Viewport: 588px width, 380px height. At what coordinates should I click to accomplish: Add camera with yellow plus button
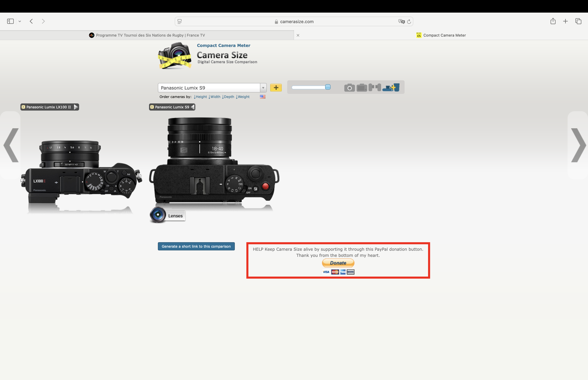point(276,88)
